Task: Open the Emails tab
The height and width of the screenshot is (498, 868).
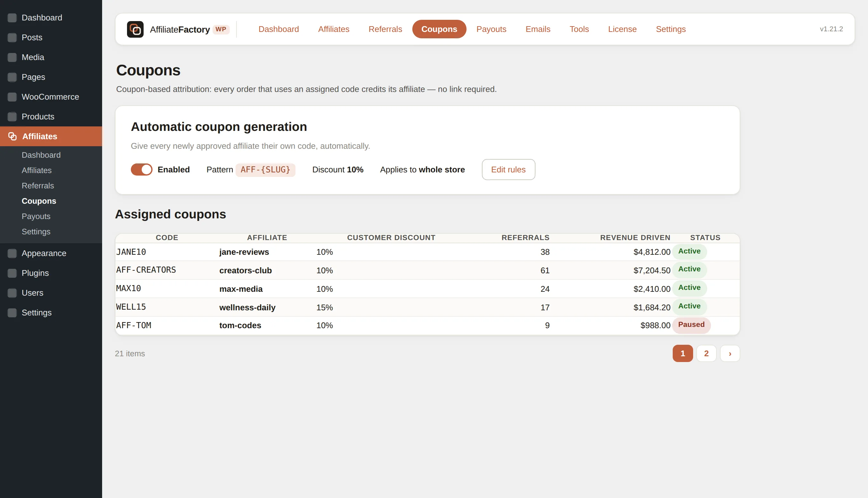Action: (x=538, y=29)
